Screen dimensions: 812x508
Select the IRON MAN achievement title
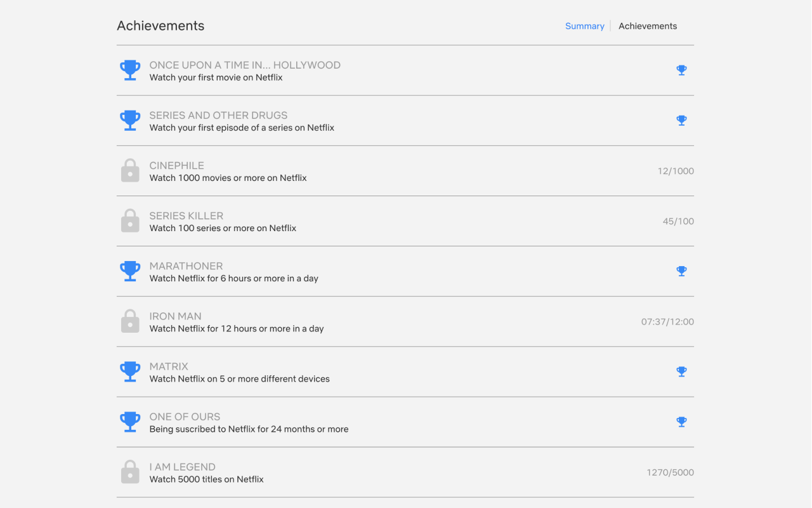click(176, 316)
